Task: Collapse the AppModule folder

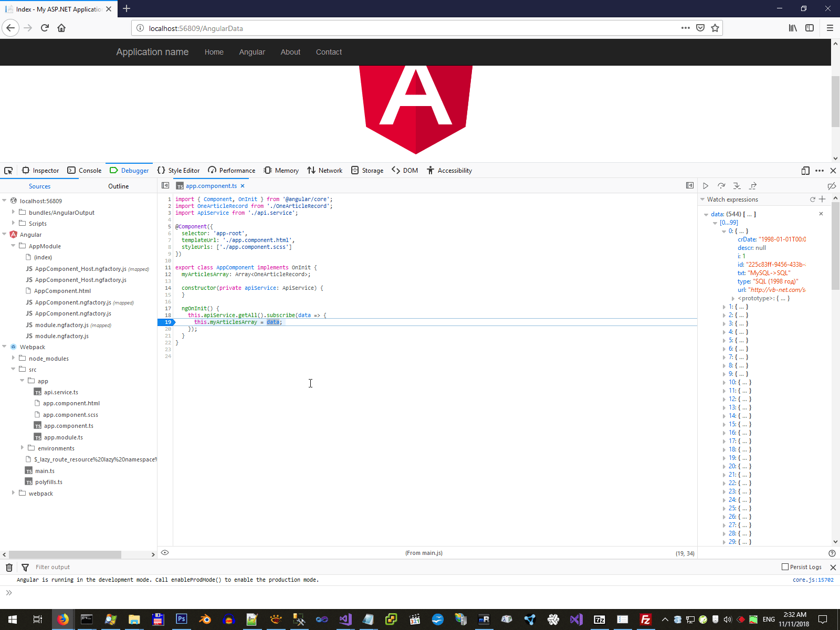Action: point(13,246)
